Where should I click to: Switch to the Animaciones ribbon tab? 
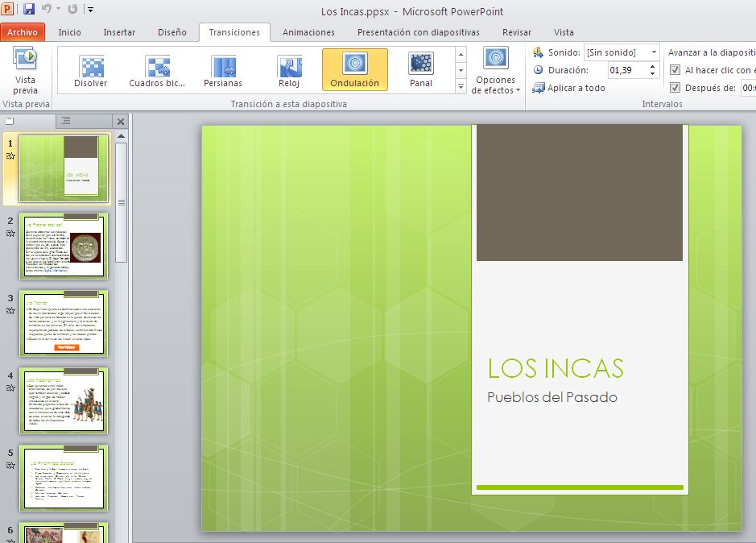tap(308, 32)
